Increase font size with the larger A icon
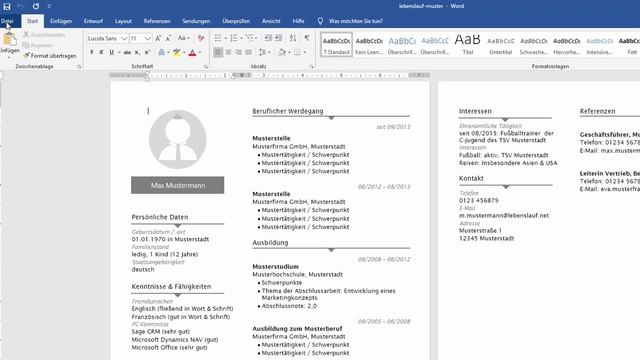The image size is (640, 360). (158, 38)
